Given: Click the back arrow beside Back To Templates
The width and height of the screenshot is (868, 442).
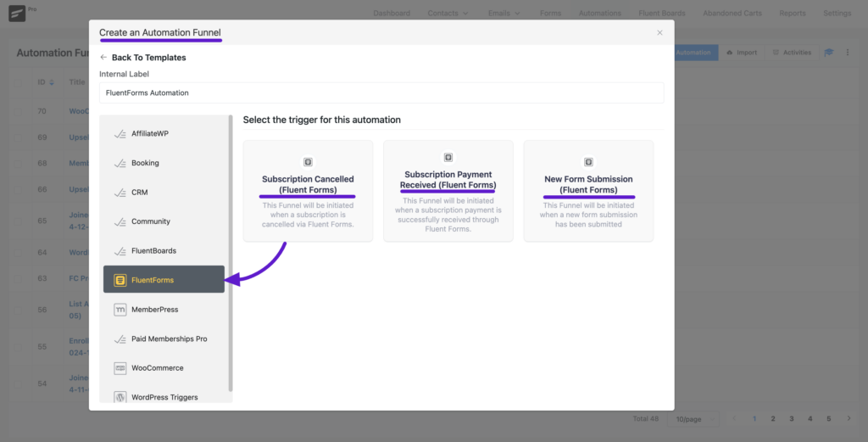Looking at the screenshot, I should [103, 57].
